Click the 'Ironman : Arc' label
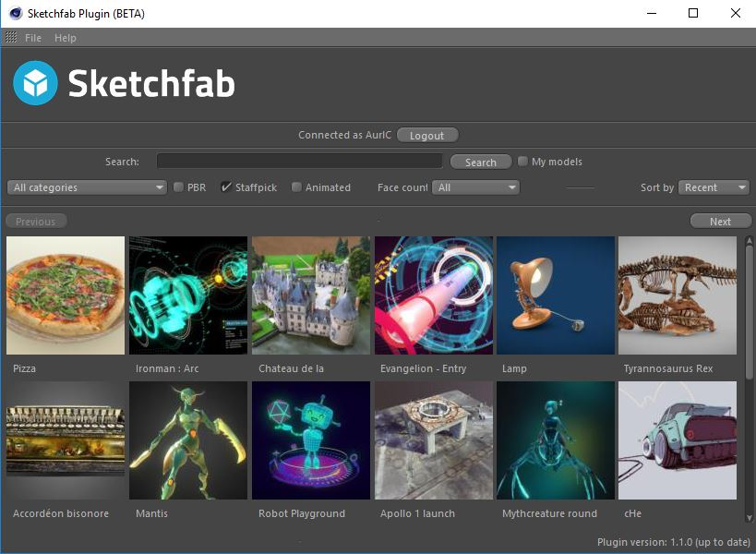The image size is (756, 554). click(167, 368)
